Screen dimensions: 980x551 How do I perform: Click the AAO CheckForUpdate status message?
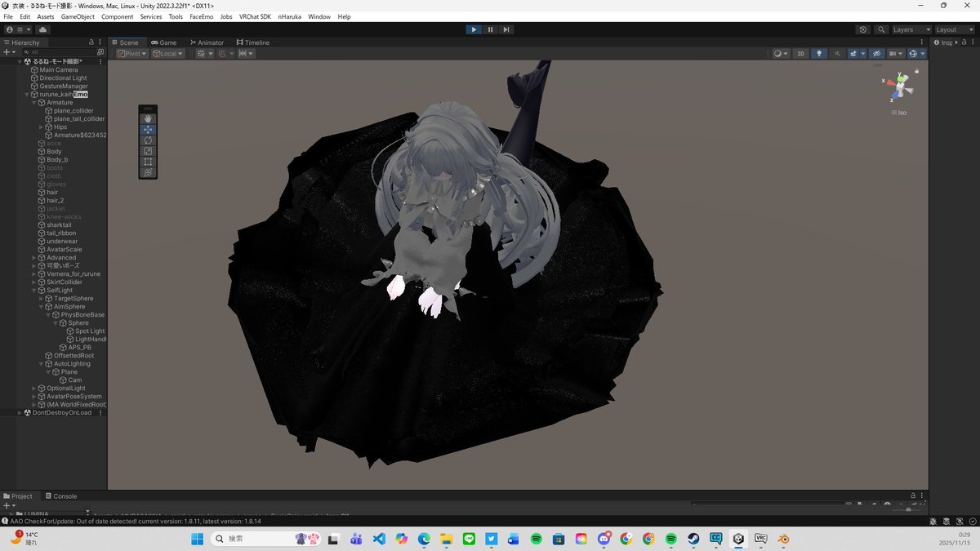(x=136, y=521)
